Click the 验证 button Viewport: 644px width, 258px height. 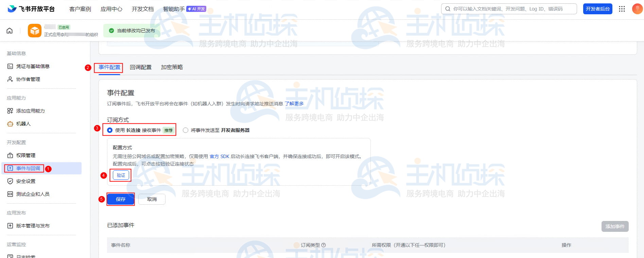121,175
